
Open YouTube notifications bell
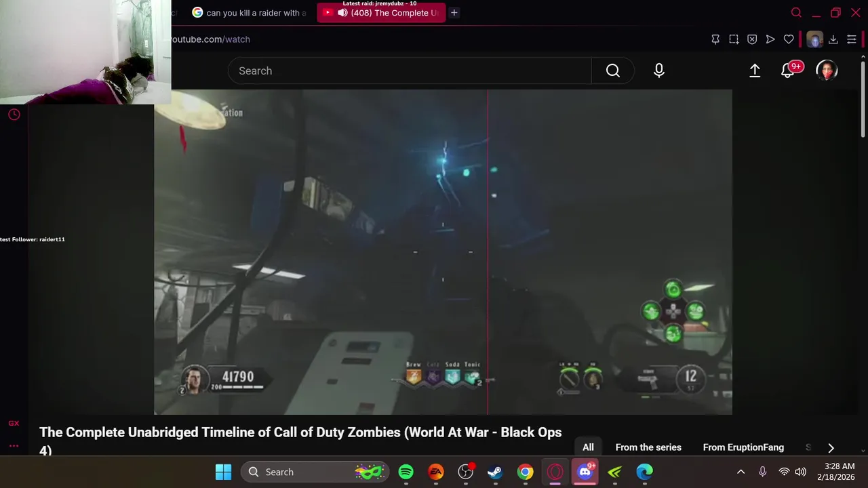pos(788,70)
